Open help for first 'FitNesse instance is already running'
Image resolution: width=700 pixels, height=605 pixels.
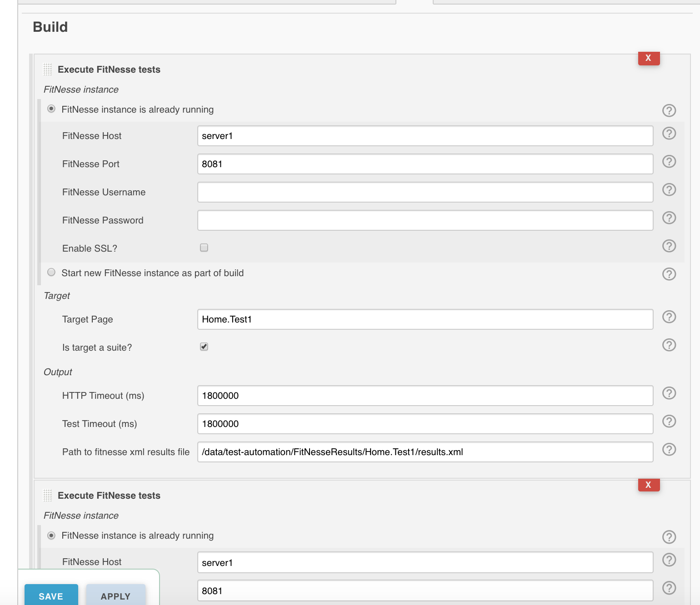pos(669,110)
